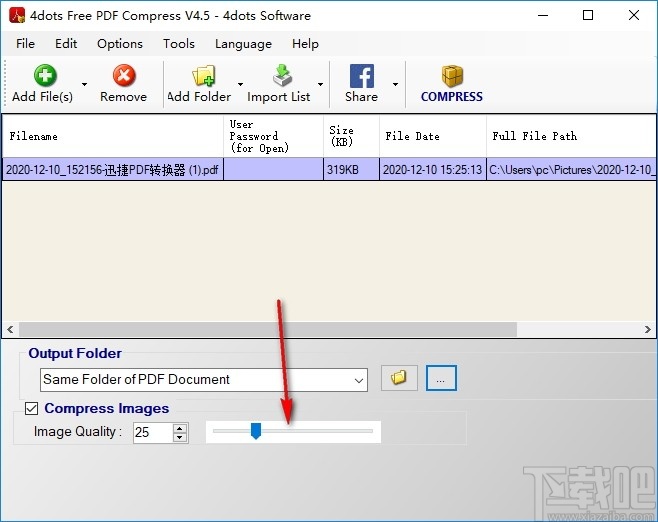This screenshot has width=658, height=522.
Task: Open the File menu
Action: click(25, 44)
